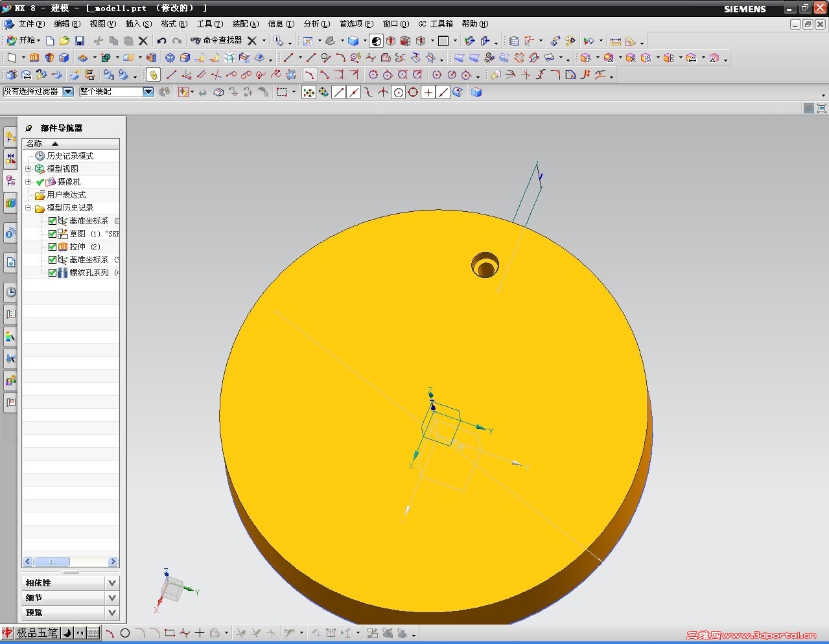Open the History clock sidebar tab
Image resolution: width=829 pixels, height=644 pixels.
10,292
